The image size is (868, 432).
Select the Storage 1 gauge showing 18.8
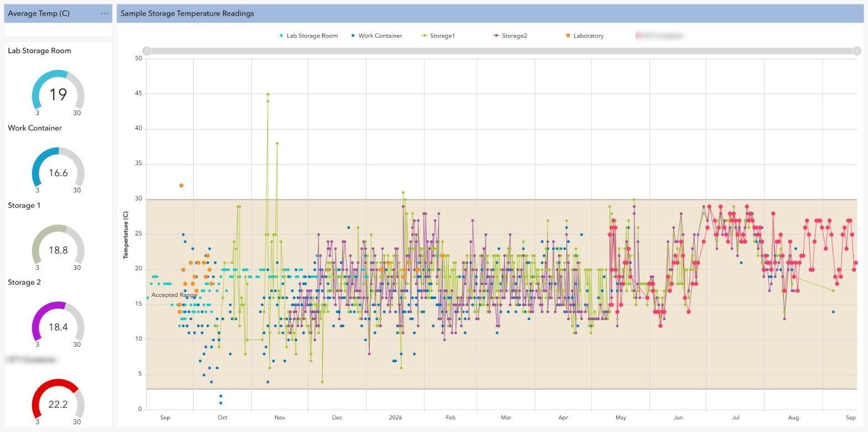[x=58, y=247]
